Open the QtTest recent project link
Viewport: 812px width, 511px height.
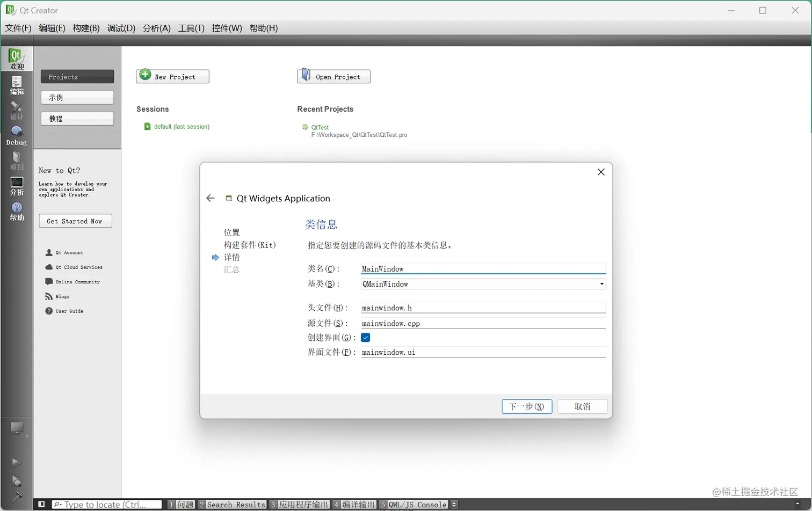320,127
